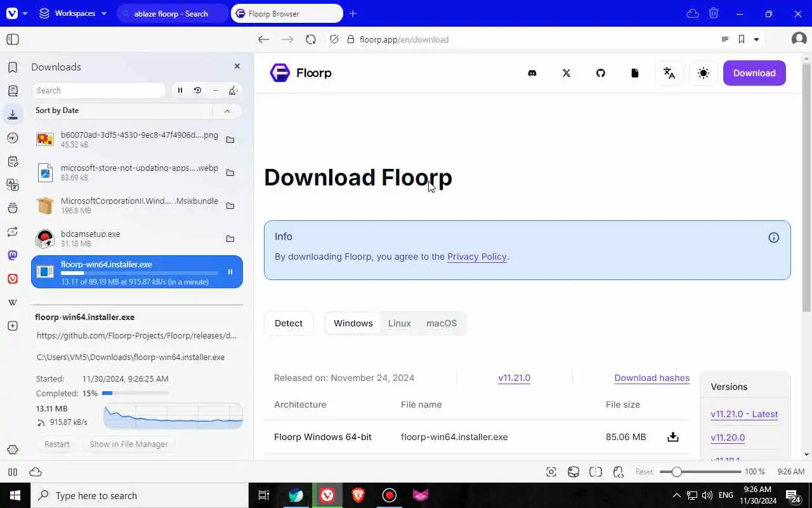812x508 pixels.
Task: Open the language translation selector on Floorp site
Action: tap(669, 73)
